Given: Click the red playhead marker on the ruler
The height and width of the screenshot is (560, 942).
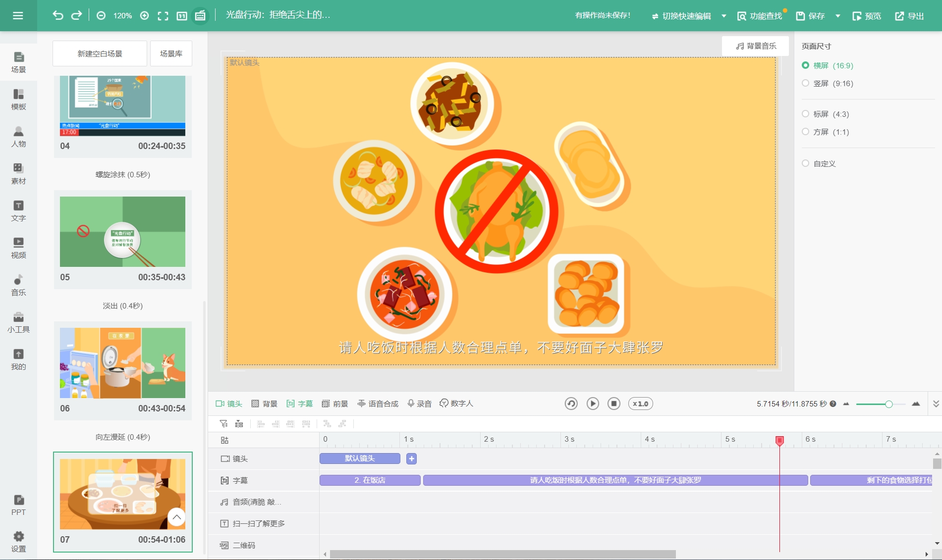Looking at the screenshot, I should pyautogui.click(x=779, y=440).
